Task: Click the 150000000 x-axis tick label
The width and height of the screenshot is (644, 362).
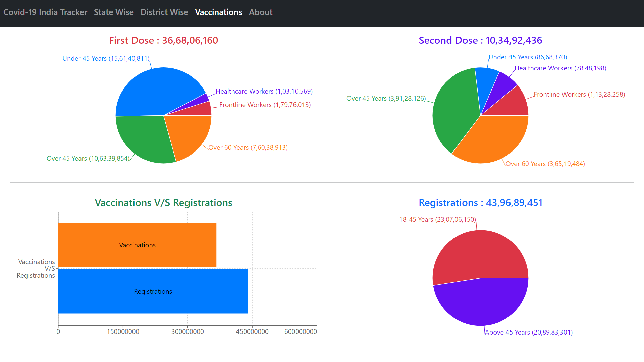Action: coord(123,331)
